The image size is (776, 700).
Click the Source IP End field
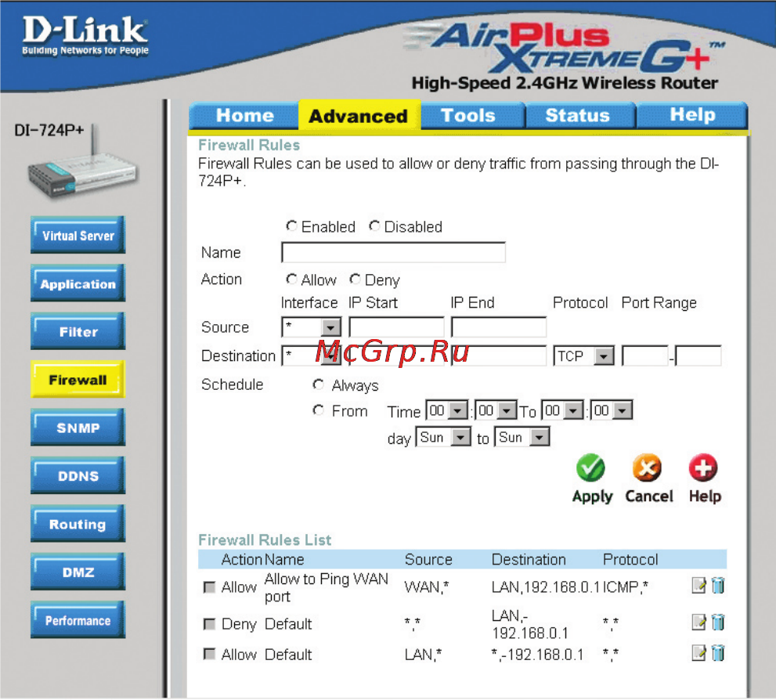(x=499, y=327)
